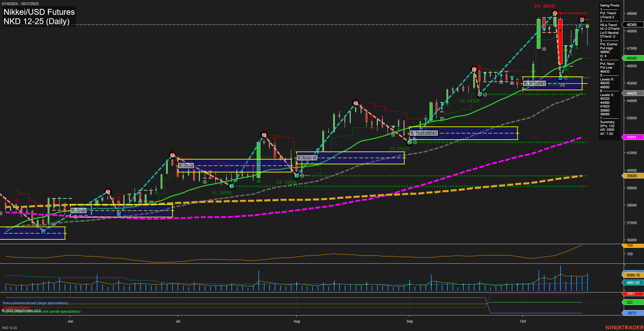Image resolution: width=644 pixels, height=331 pixels.
Task: Select the green 46442 price marker swatch
Action: 632,57
